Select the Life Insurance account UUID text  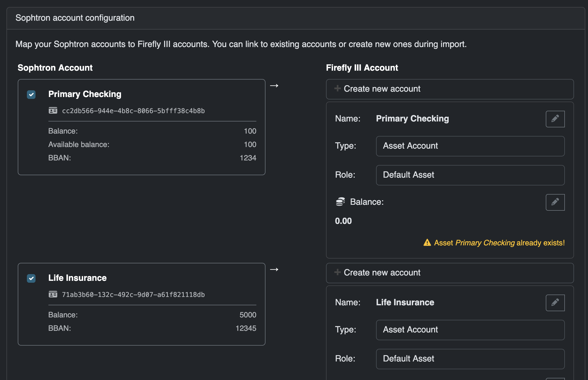point(133,294)
